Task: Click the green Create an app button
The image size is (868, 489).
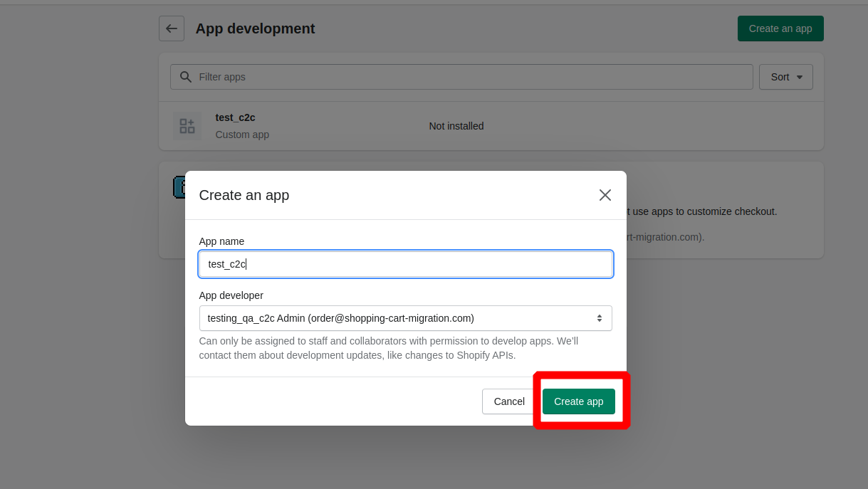Action: point(780,28)
